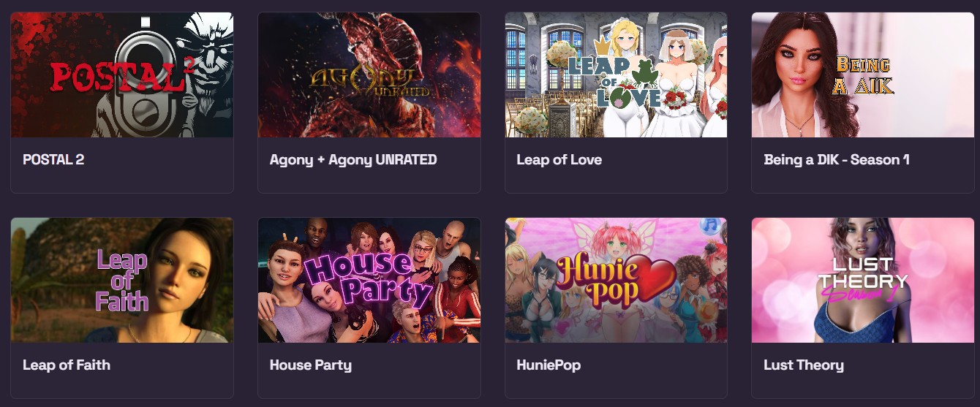This screenshot has width=980, height=407.
Task: Select the Lust Theory cover image
Action: (x=863, y=280)
